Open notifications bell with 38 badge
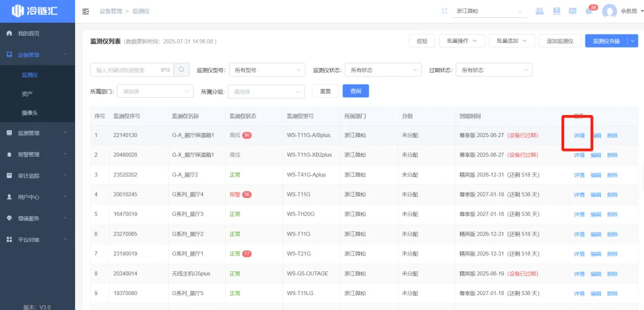The image size is (644, 310). (589, 11)
